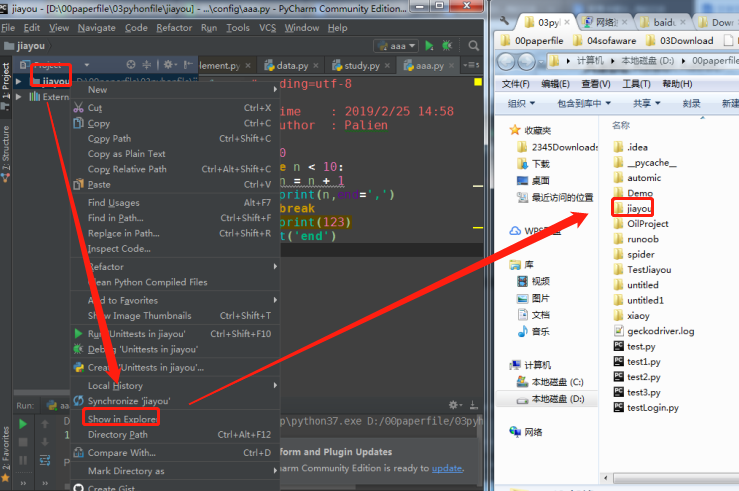Select the jiayou folder in Explorer
This screenshot has height=491, width=739.
(633, 208)
